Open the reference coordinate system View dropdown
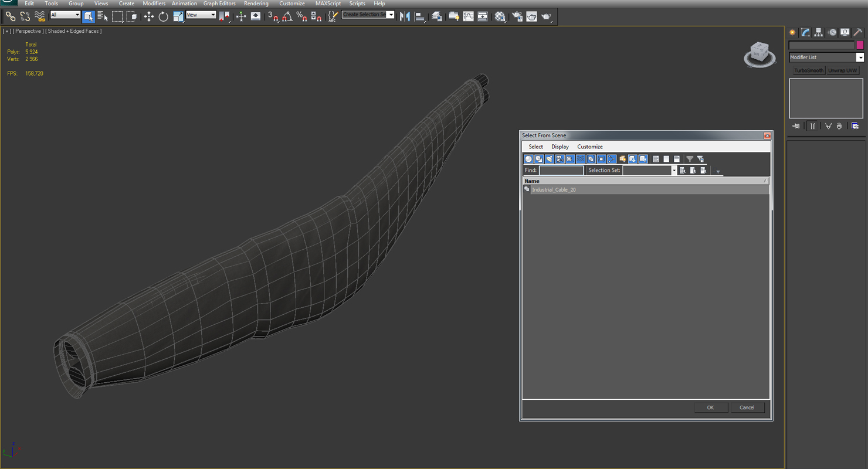 (x=201, y=15)
